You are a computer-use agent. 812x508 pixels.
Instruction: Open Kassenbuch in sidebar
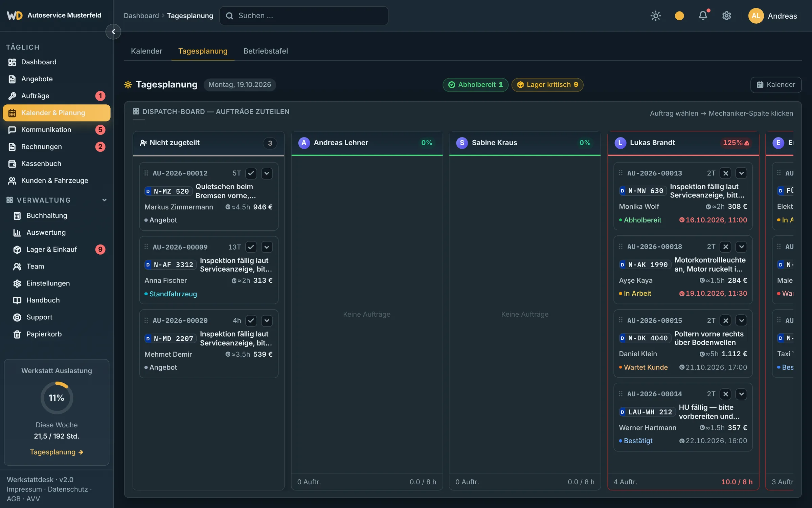pos(57,164)
